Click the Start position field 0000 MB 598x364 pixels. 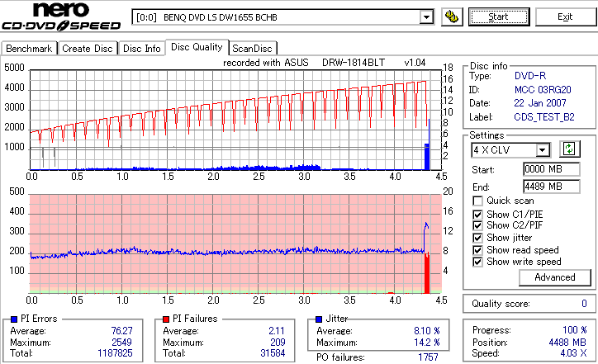click(552, 169)
